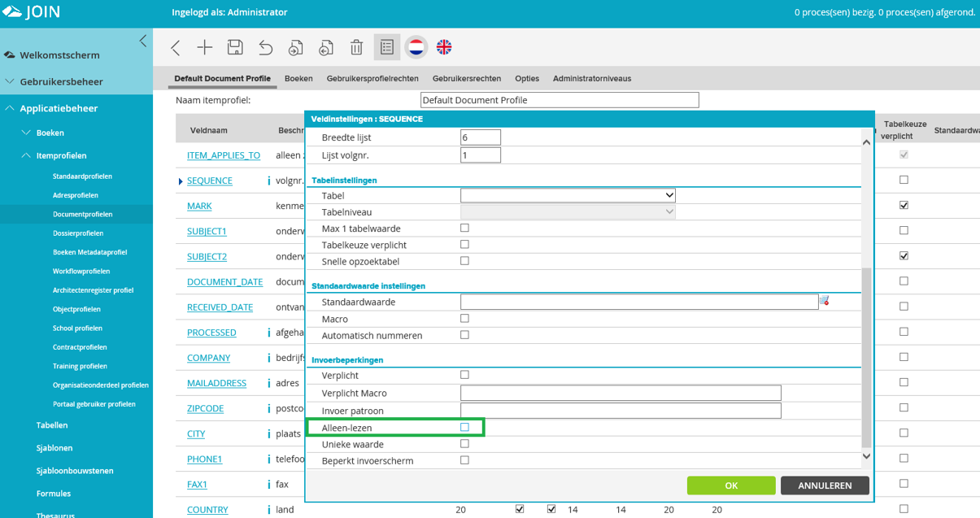Switch language with the Dutch flag icon
Screen dimensions: 980x518
(x=416, y=47)
